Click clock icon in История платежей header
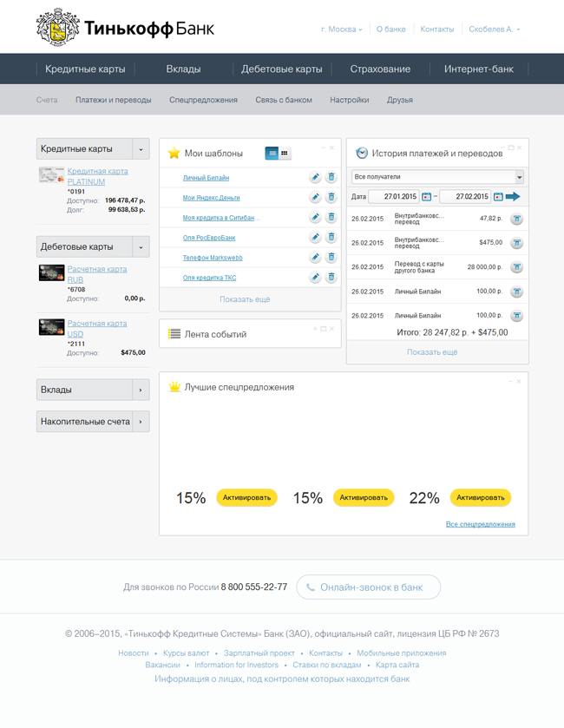 tap(362, 153)
